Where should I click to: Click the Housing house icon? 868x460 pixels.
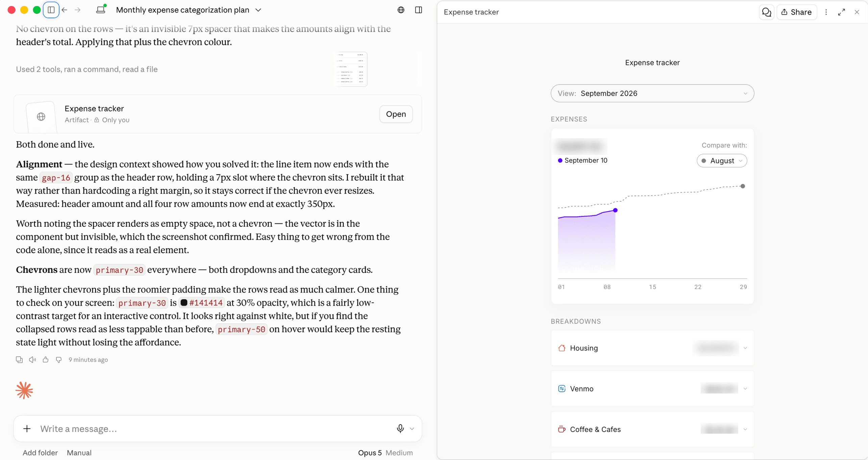(x=562, y=348)
